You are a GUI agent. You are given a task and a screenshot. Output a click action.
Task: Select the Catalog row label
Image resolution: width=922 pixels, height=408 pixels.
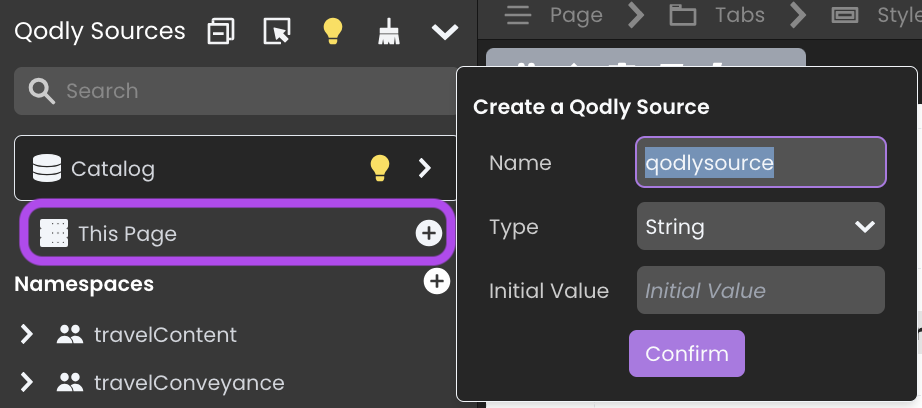[x=113, y=169]
